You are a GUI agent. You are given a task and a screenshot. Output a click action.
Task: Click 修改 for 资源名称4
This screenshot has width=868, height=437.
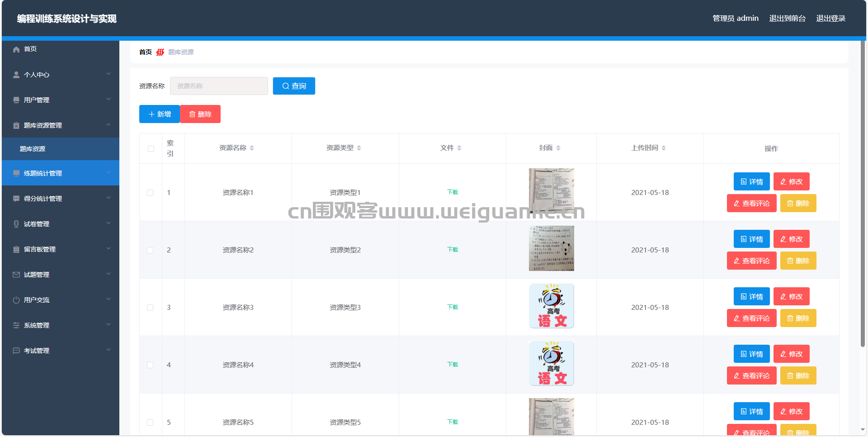(792, 354)
